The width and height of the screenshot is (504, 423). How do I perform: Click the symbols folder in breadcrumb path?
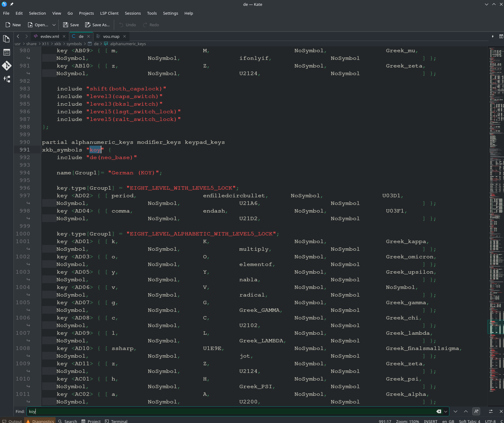coord(74,44)
